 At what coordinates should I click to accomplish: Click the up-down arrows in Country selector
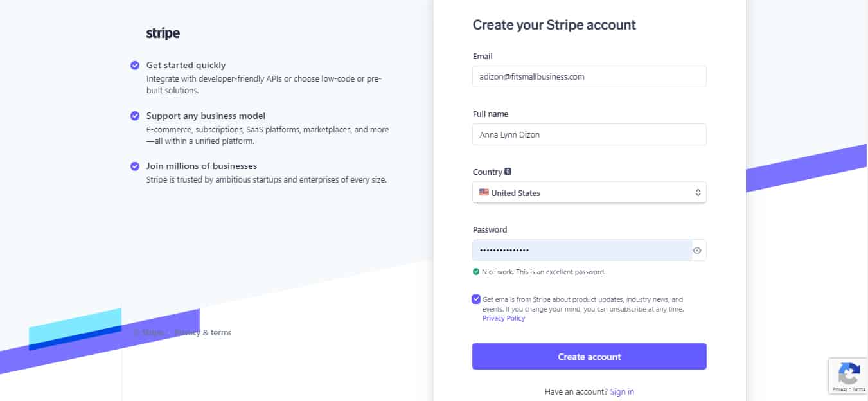click(698, 193)
